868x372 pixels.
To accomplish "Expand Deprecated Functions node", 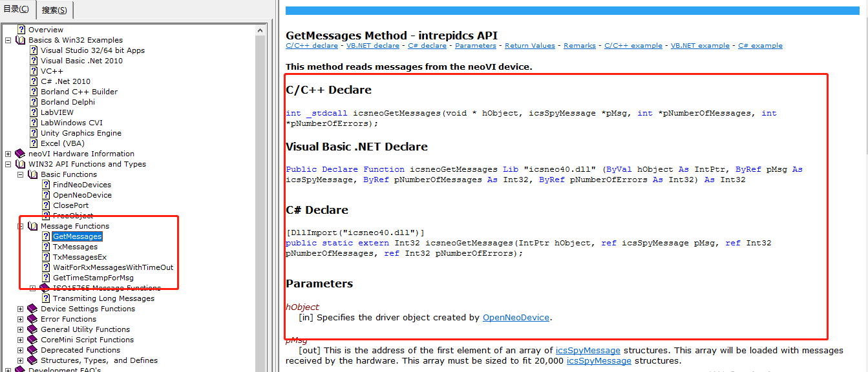I will [21, 350].
